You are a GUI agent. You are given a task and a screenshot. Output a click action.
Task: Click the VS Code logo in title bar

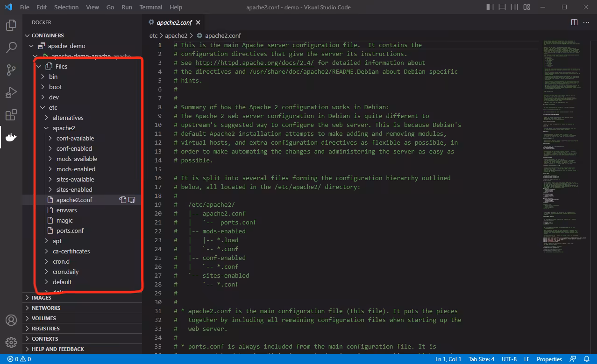[8, 7]
